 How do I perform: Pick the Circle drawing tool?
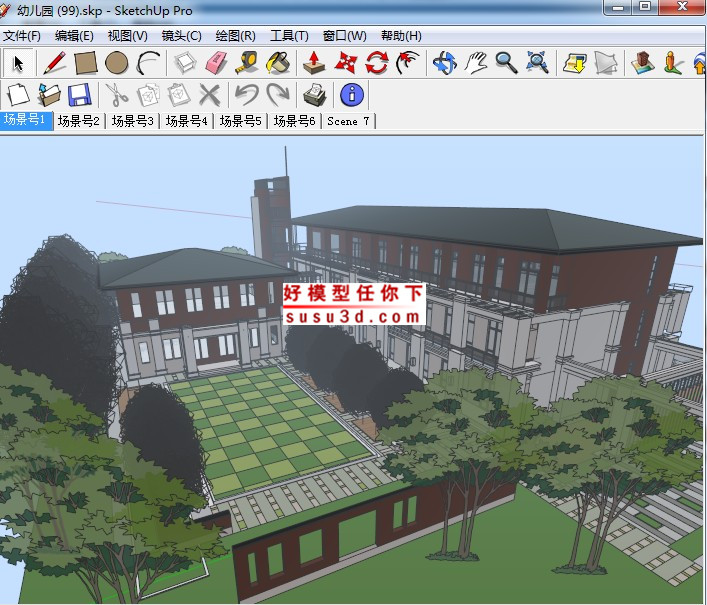coord(116,63)
